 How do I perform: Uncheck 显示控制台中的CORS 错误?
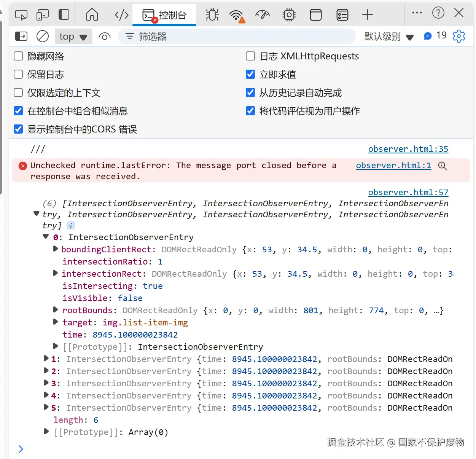[18, 129]
